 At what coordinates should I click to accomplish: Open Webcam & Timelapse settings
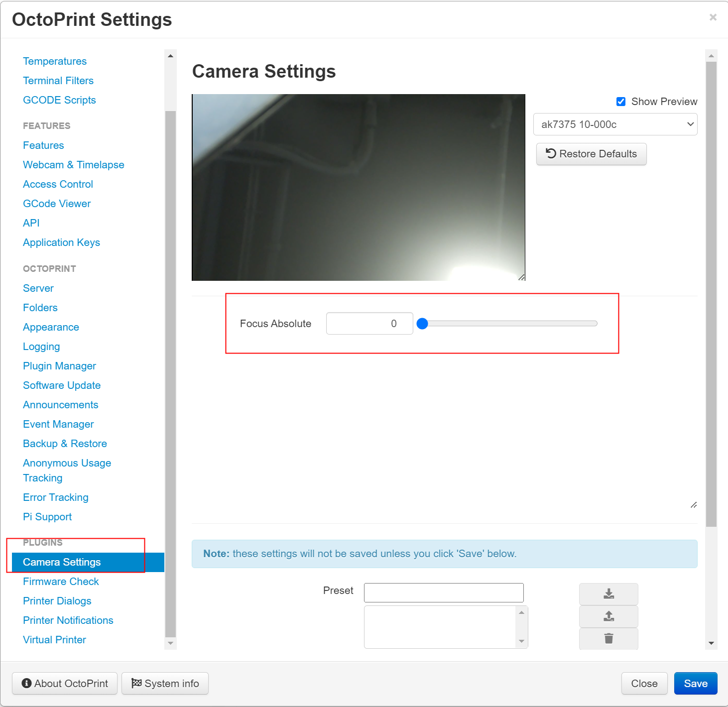pyautogui.click(x=74, y=165)
